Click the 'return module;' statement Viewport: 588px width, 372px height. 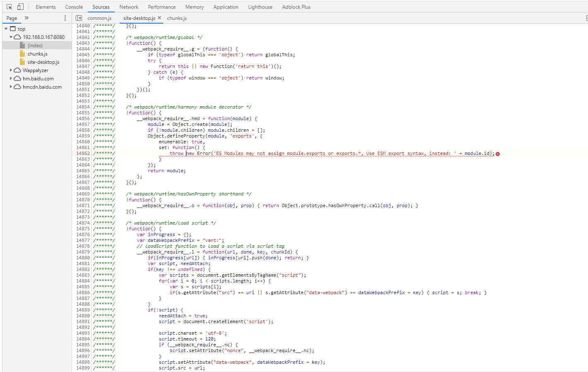point(167,171)
